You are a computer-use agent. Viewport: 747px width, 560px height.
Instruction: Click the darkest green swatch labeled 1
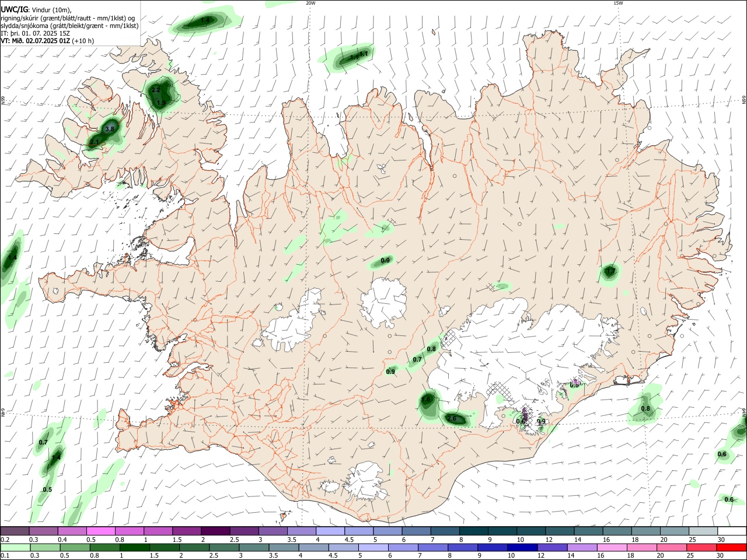[134, 548]
